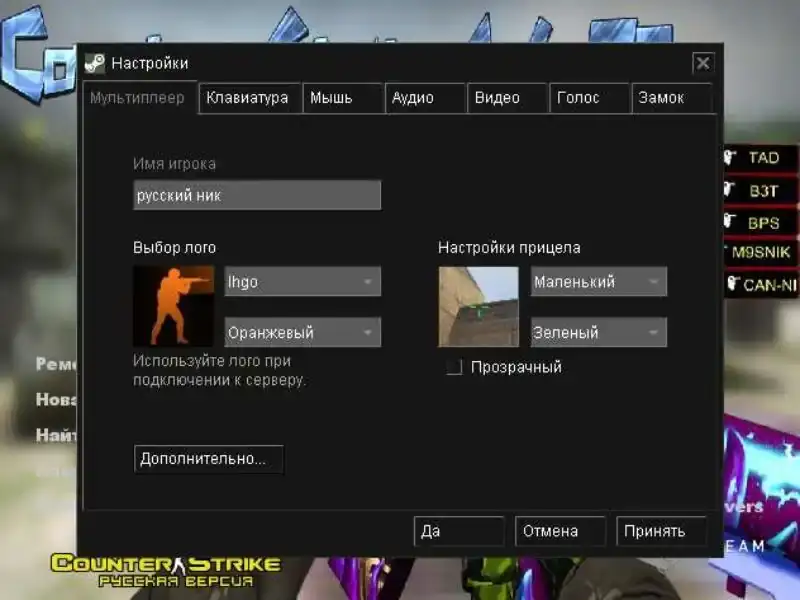Cancel changes with the Отмена button
This screenshot has height=600, width=800.
pyautogui.click(x=561, y=531)
